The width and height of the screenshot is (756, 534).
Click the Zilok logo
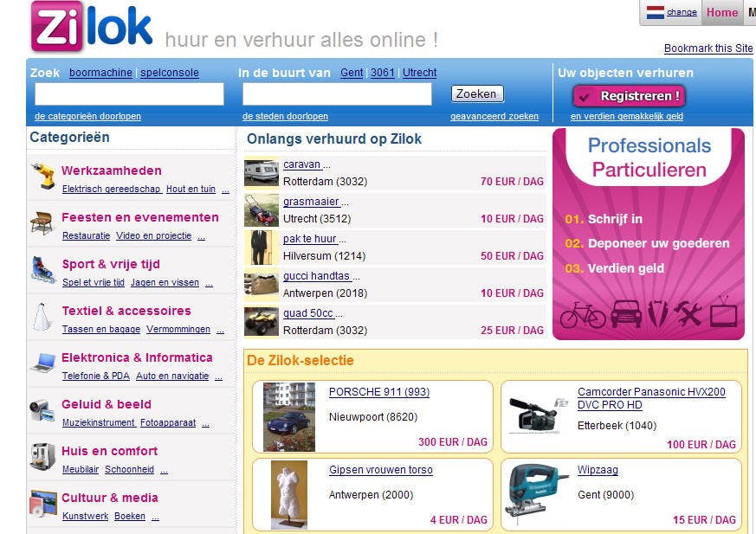92,26
